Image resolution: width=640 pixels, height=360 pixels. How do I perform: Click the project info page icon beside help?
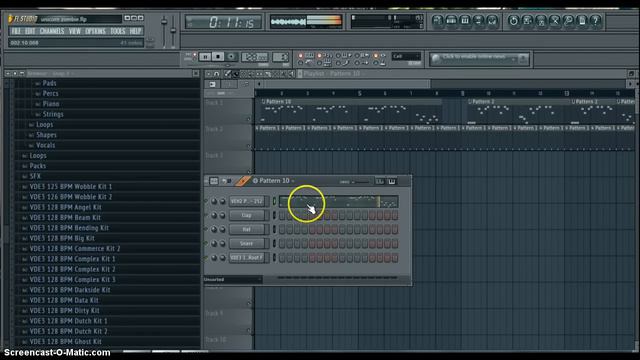582,20
